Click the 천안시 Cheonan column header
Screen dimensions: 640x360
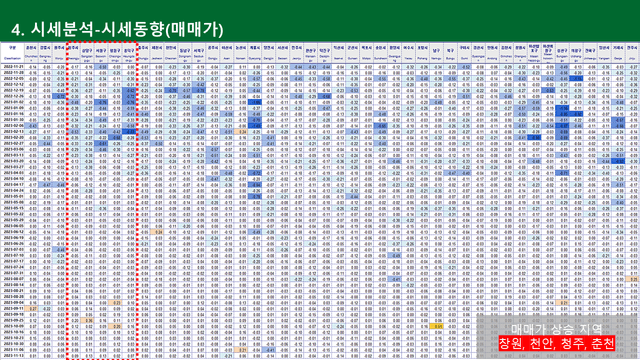point(171,53)
